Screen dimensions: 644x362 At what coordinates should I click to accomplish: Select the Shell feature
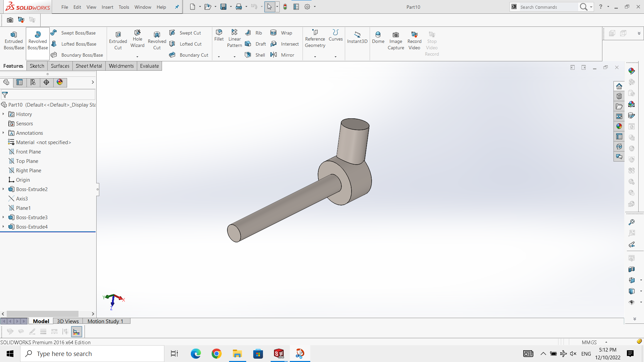click(x=255, y=55)
